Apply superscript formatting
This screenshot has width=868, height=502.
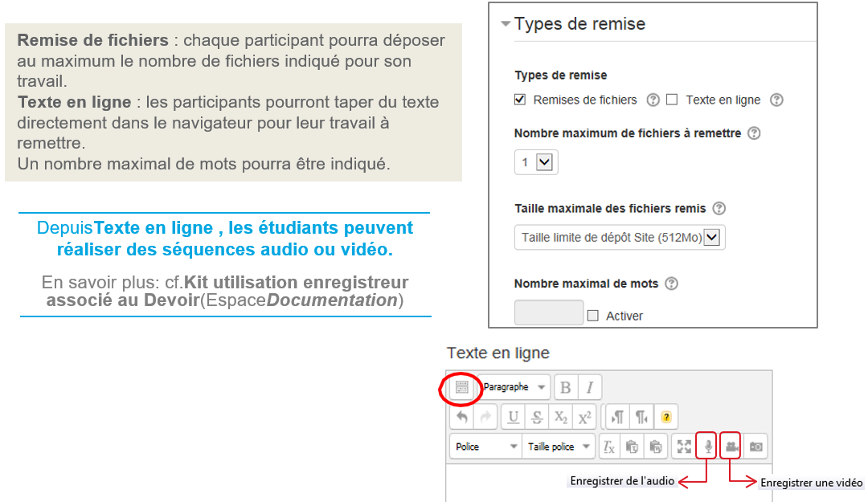point(586,418)
